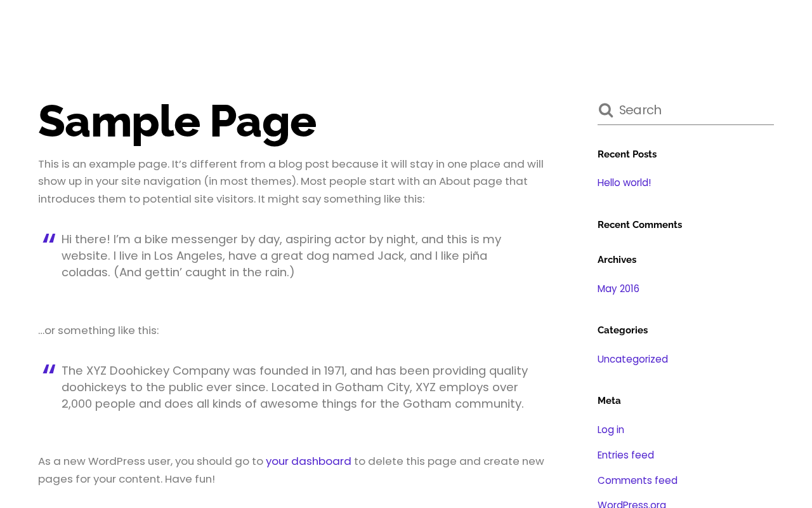Click the quote mark icon beside bike messenger quote
Screen dimensions: 812x508
[49, 239]
